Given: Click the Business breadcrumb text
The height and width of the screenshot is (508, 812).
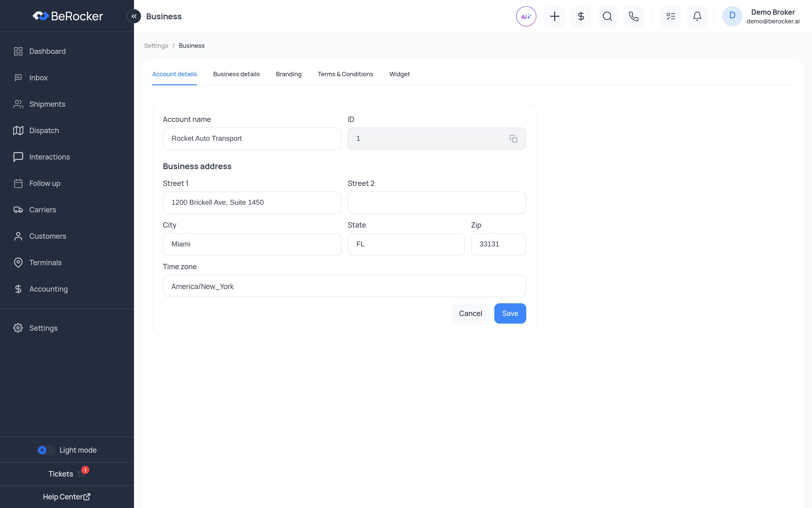Looking at the screenshot, I should click(x=192, y=46).
